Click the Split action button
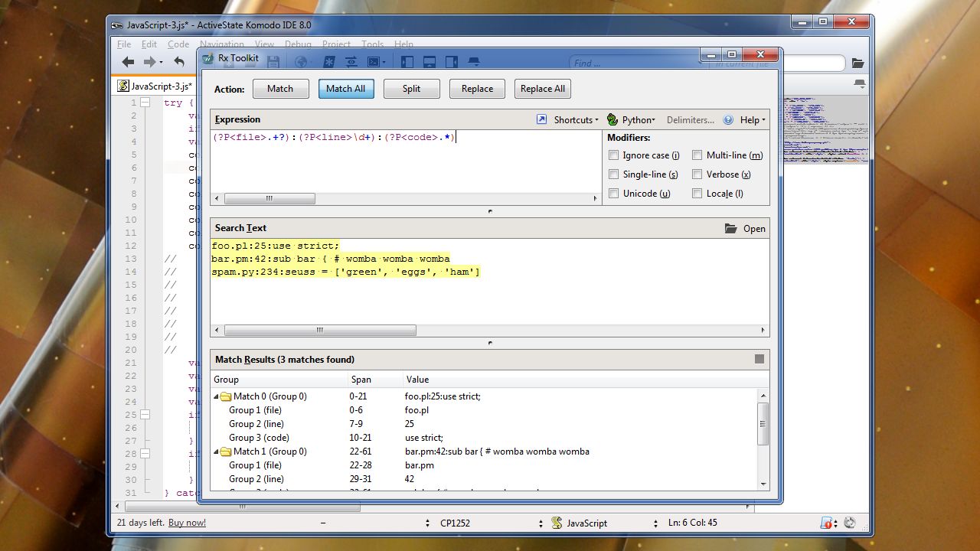 (412, 89)
